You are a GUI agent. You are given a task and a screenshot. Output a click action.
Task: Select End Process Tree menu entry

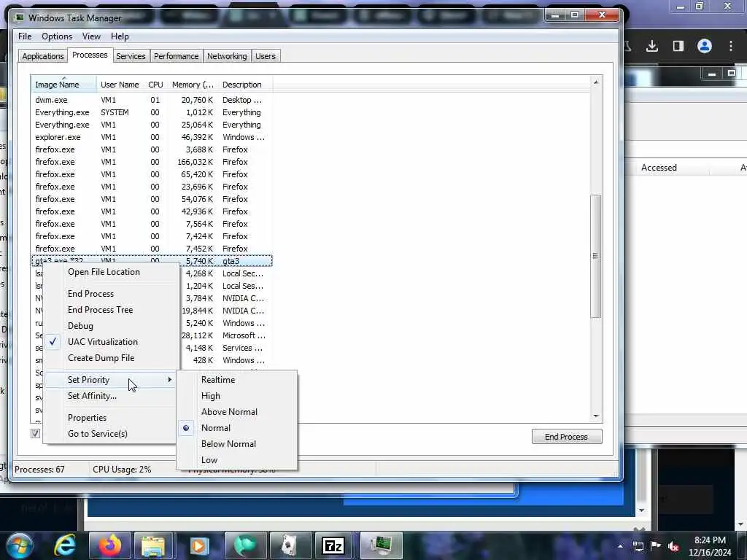[100, 309]
